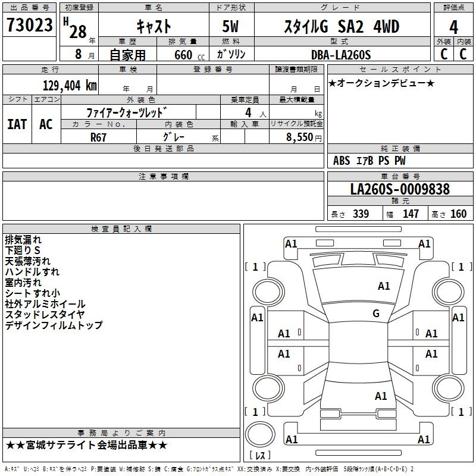476x476 pixels.
Task: Click the 後日発送部品 header
Action: [x=163, y=148]
